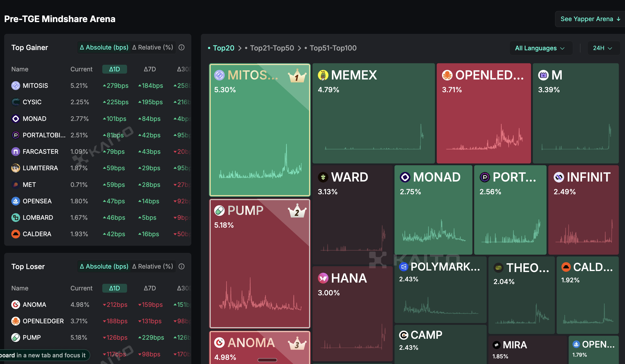Click the CAMP logo in treemap

coord(404,335)
